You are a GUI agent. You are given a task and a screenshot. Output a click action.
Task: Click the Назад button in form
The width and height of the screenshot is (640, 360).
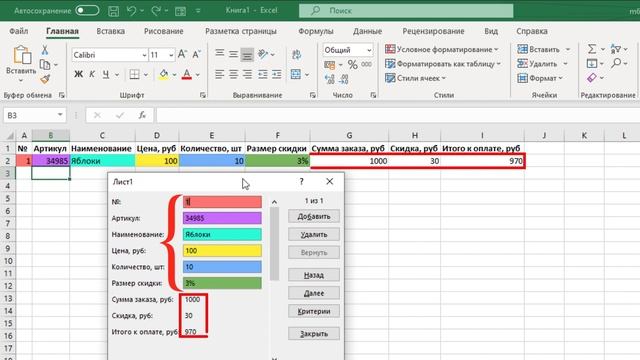pyautogui.click(x=313, y=275)
